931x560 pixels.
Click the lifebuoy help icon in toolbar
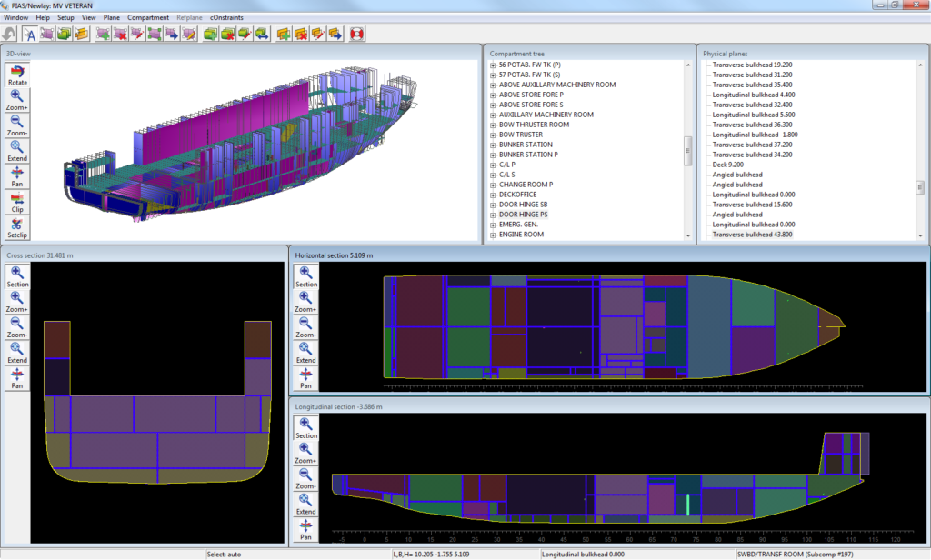click(x=356, y=35)
